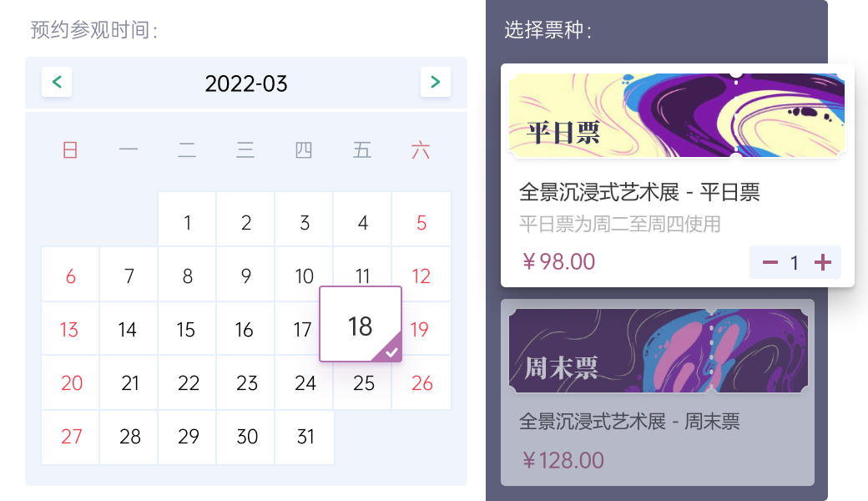Pick March 31 on the calendar
Screen dimensions: 868x501
click(x=305, y=437)
